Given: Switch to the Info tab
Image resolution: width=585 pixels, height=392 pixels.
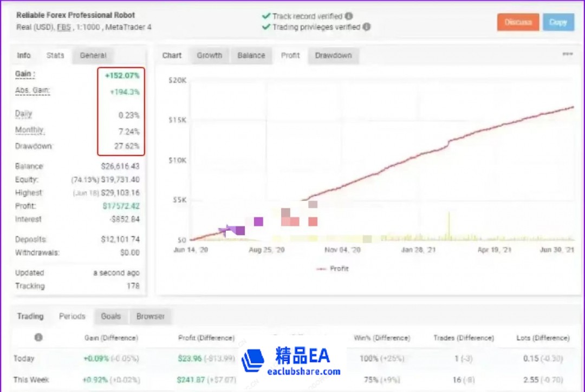Looking at the screenshot, I should (24, 55).
